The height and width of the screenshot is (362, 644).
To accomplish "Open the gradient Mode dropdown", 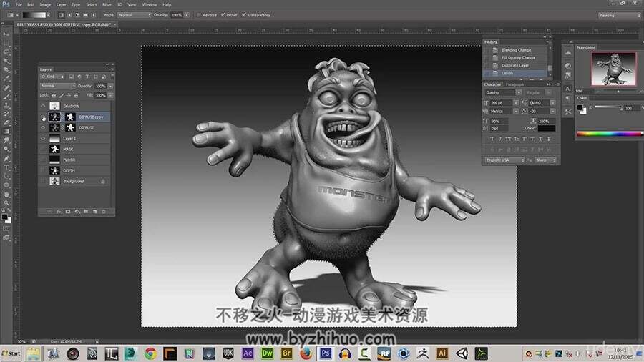I will pos(135,15).
